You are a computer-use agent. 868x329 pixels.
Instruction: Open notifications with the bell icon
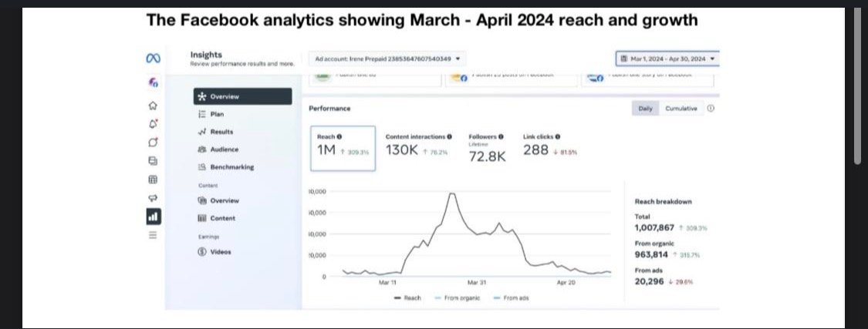coord(154,124)
